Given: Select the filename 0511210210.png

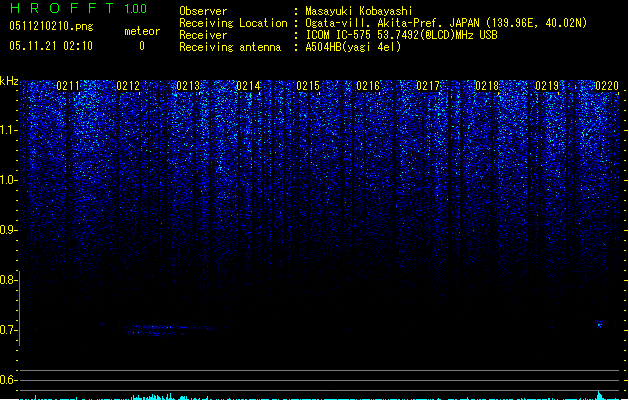Looking at the screenshot, I should coord(51,26).
